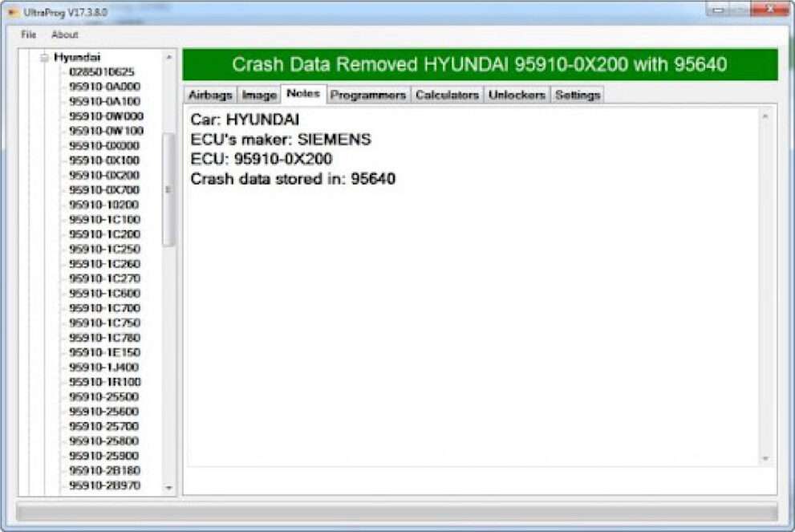Minimize the UltraProg window
Image resolution: width=795 pixels, height=532 pixels.
tap(718, 10)
